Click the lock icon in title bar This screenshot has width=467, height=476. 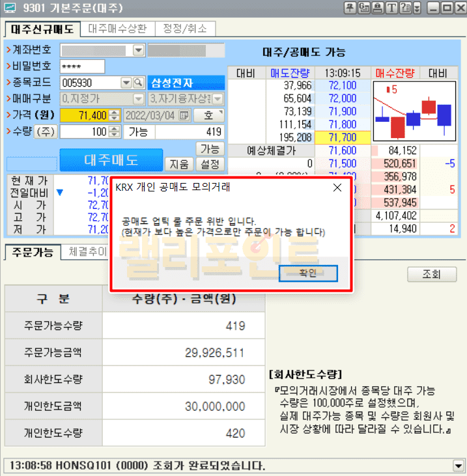pyautogui.click(x=377, y=8)
